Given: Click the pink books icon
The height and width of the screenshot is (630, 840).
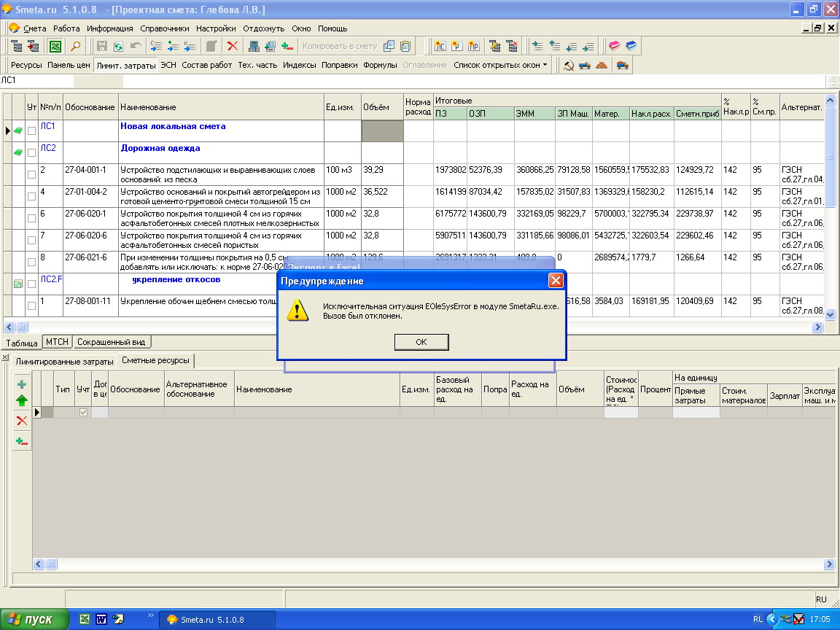Looking at the screenshot, I should tap(615, 46).
